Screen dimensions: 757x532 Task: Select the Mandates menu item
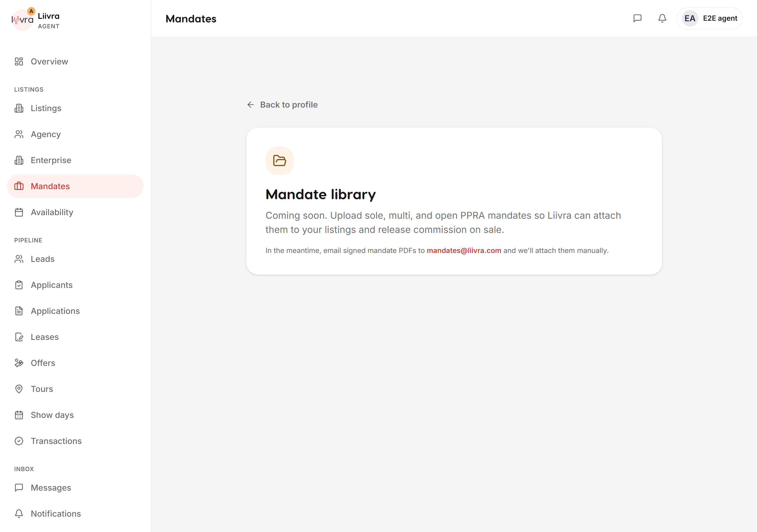75,186
